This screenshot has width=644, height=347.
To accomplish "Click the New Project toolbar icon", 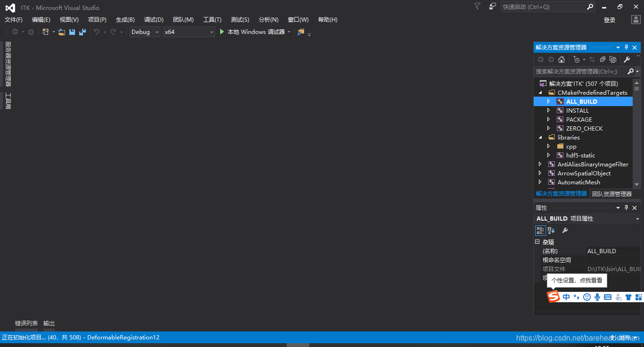I will pyautogui.click(x=45, y=32).
